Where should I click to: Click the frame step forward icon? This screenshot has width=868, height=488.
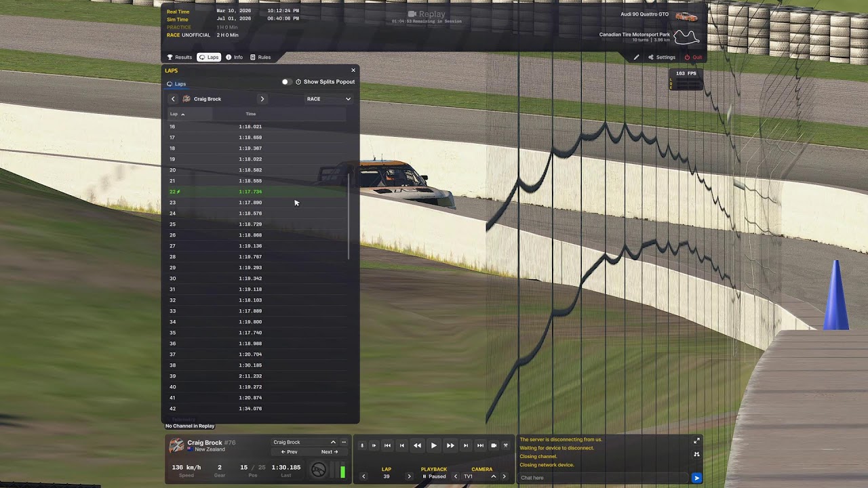click(x=374, y=445)
